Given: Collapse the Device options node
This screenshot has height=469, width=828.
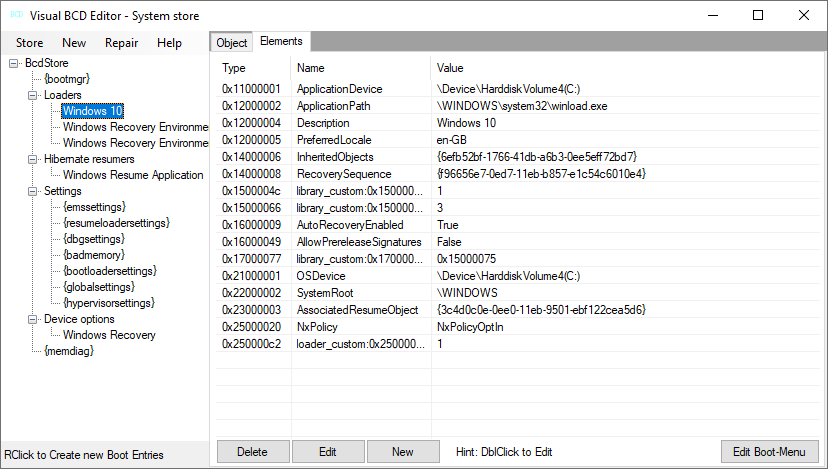Looking at the screenshot, I should (x=33, y=320).
